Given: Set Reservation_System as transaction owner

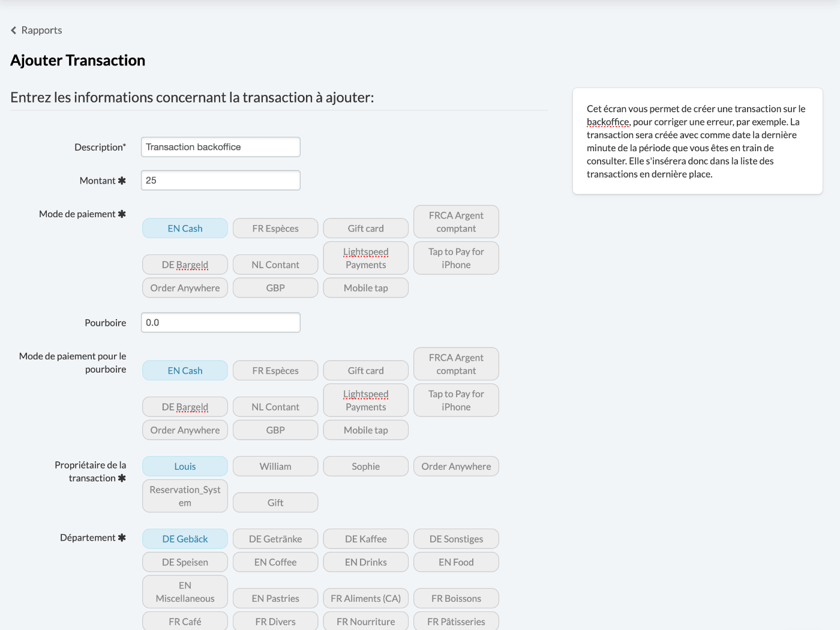Looking at the screenshot, I should click(x=185, y=496).
